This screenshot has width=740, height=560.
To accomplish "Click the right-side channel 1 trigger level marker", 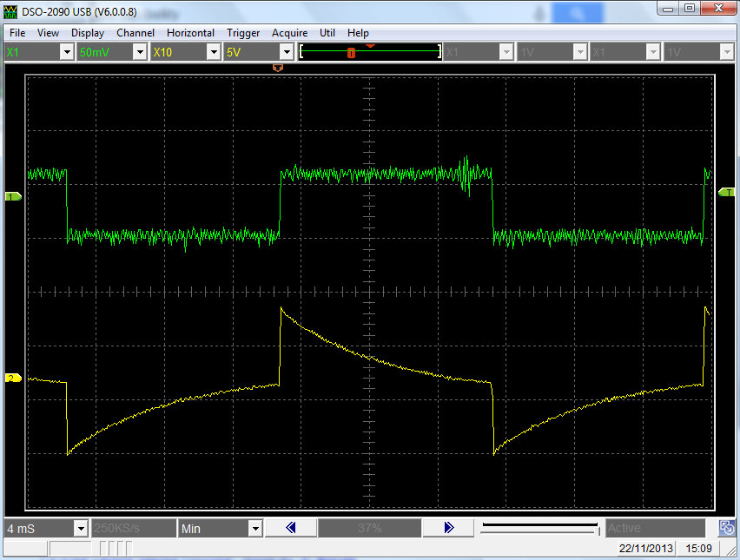I will [x=726, y=192].
